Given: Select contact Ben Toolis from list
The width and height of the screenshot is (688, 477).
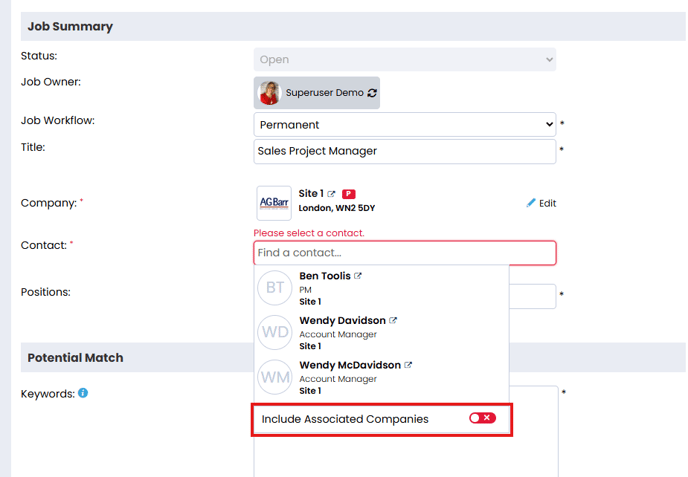Looking at the screenshot, I should (x=324, y=276).
